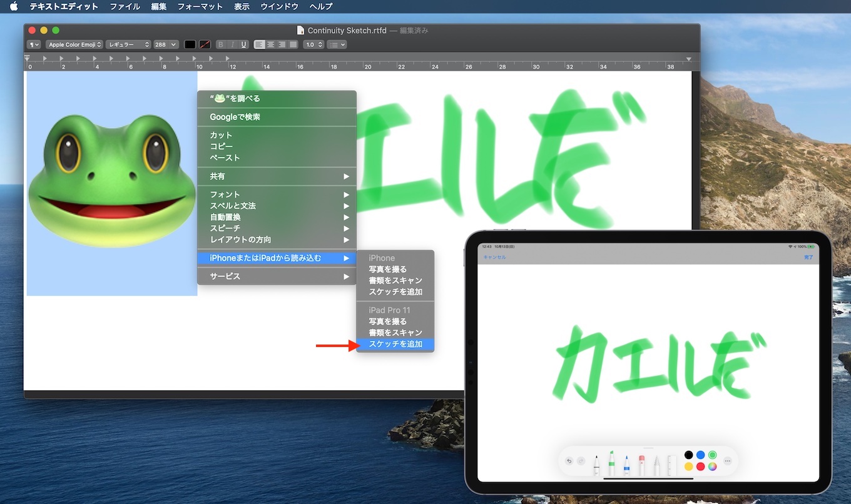Choose カット from context menu

pyautogui.click(x=277, y=135)
